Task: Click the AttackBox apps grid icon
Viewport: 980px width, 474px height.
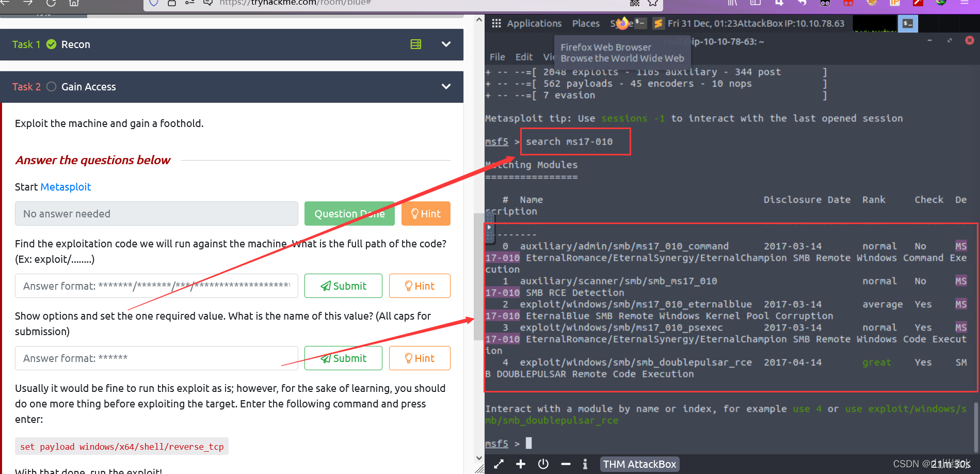Action: [496, 23]
